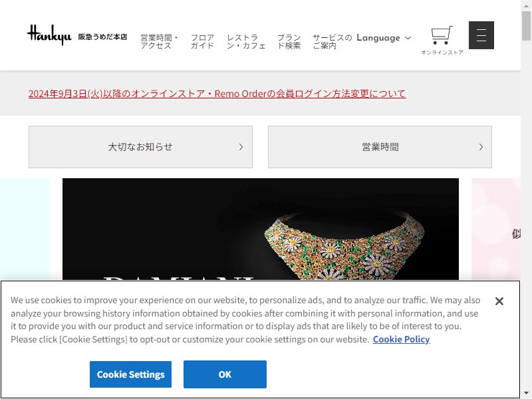The image size is (532, 399).
Task: Click the chevron on 営業時間 button
Action: (x=481, y=147)
